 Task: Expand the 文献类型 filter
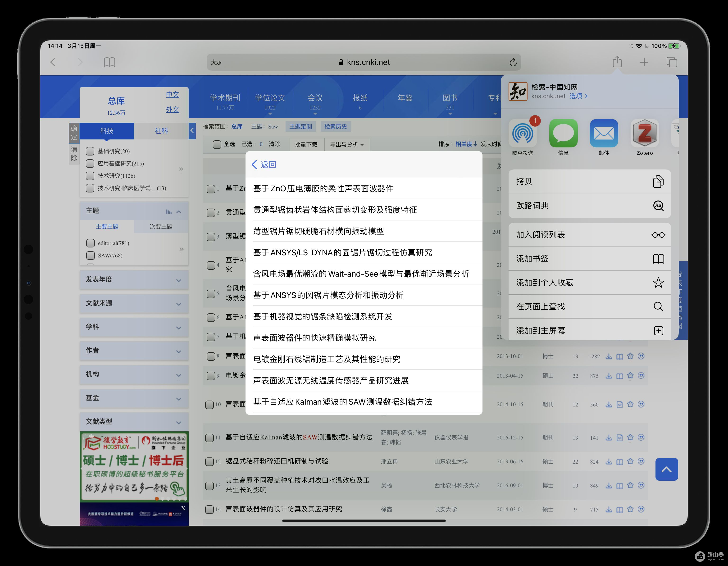tap(134, 422)
